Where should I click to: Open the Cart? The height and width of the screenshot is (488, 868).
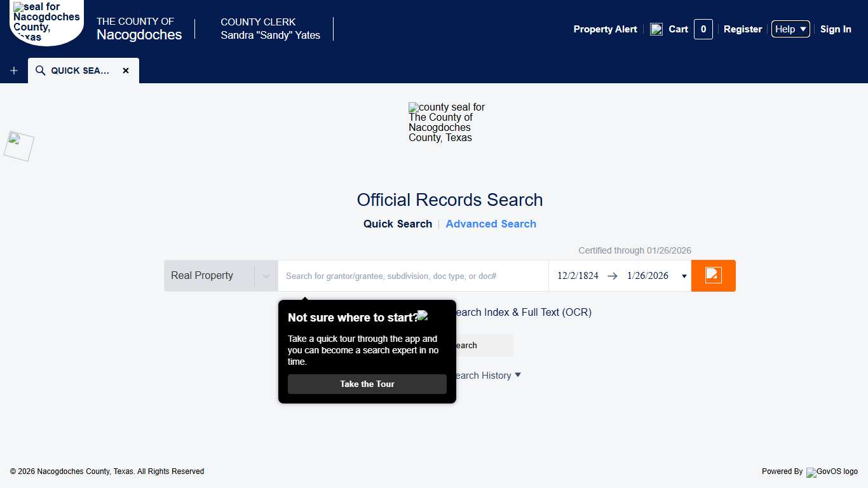(x=678, y=29)
